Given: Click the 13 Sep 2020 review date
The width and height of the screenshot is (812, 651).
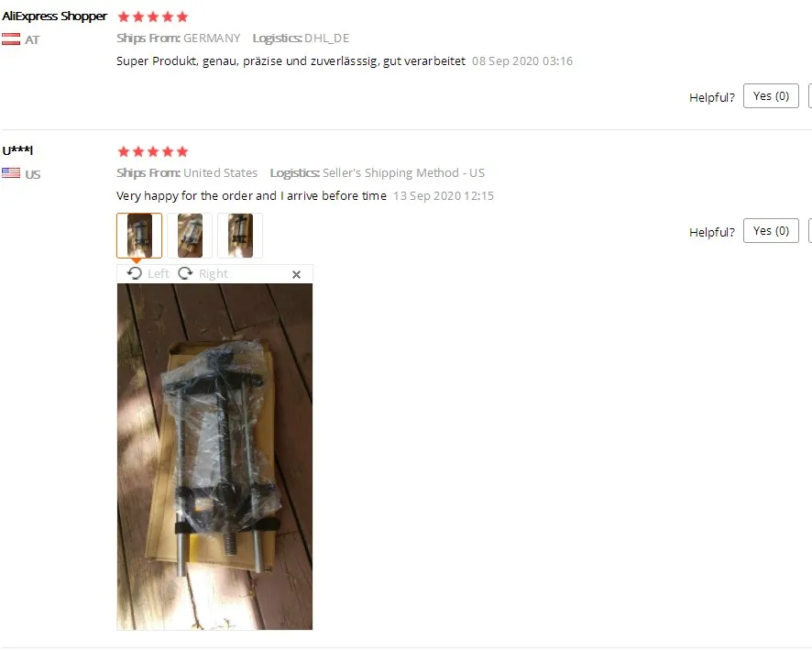Looking at the screenshot, I should click(444, 196).
